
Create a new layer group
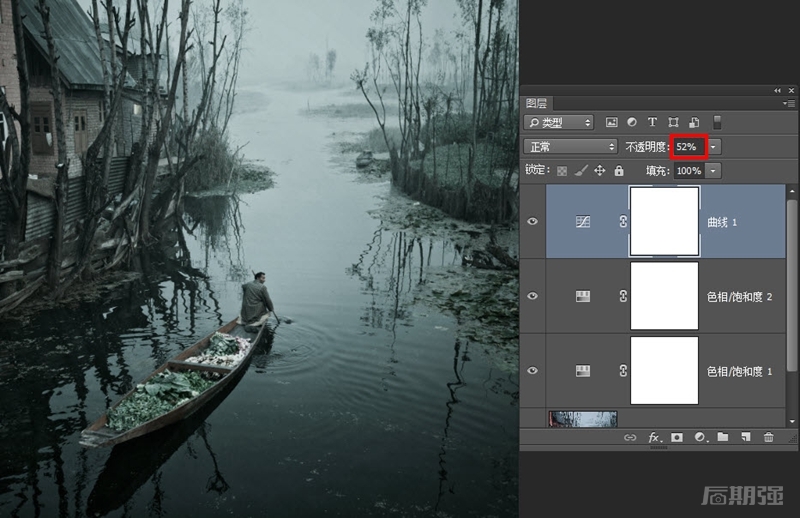click(723, 437)
